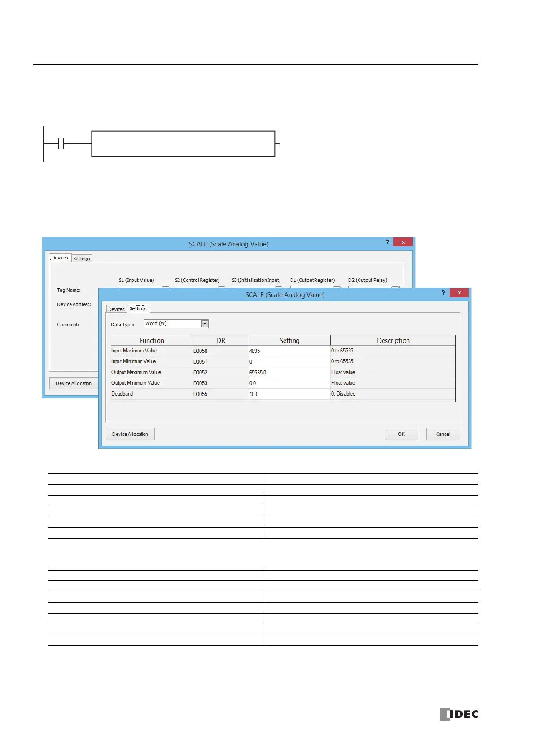Click D1 (Output Register) label

coord(312,280)
